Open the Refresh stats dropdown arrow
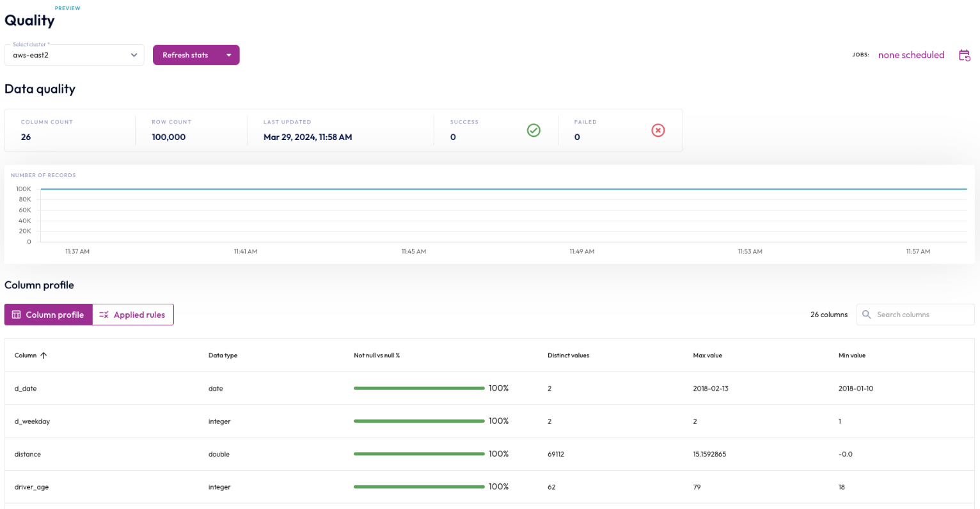 click(x=229, y=55)
